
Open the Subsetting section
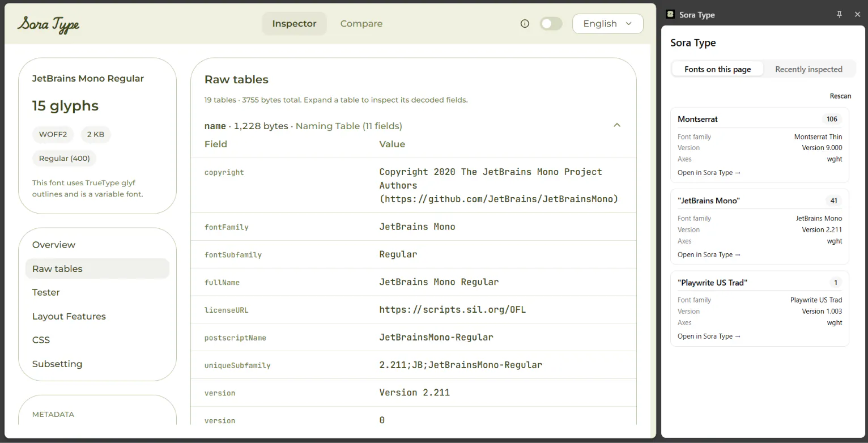[97, 364]
